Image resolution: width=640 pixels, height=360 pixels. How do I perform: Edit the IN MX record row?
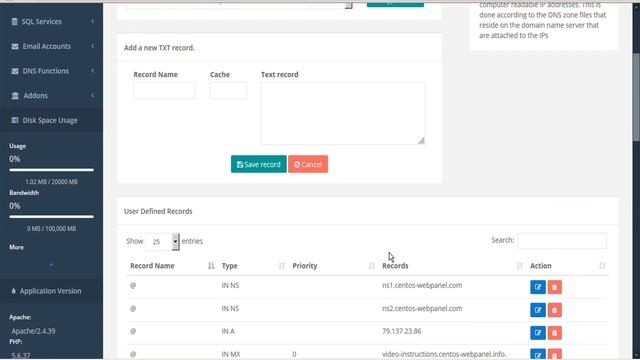point(538,354)
